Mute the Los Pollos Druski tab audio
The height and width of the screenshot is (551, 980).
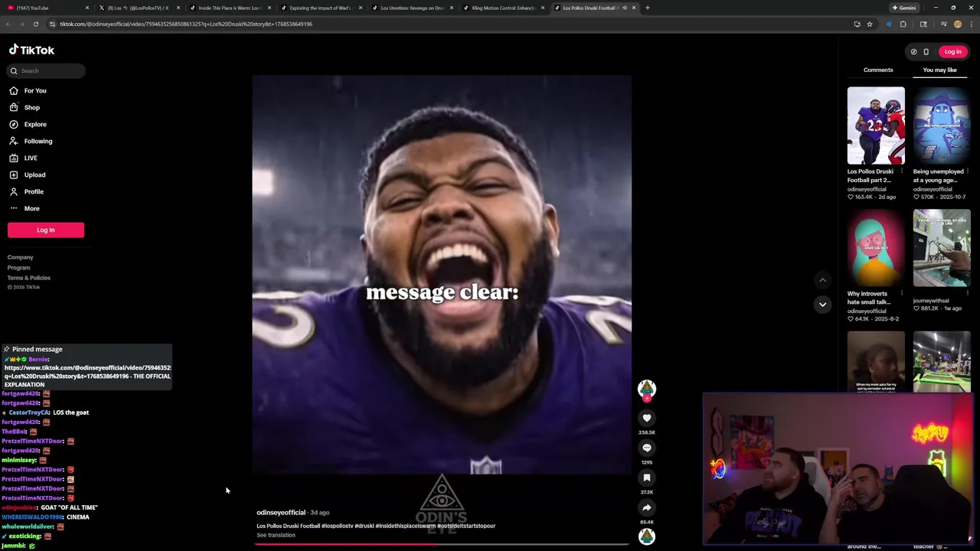624,8
